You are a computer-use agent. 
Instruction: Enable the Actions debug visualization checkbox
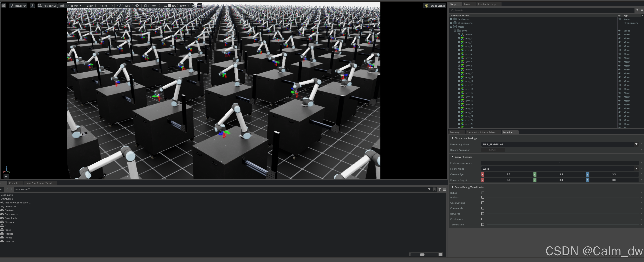[x=483, y=197]
